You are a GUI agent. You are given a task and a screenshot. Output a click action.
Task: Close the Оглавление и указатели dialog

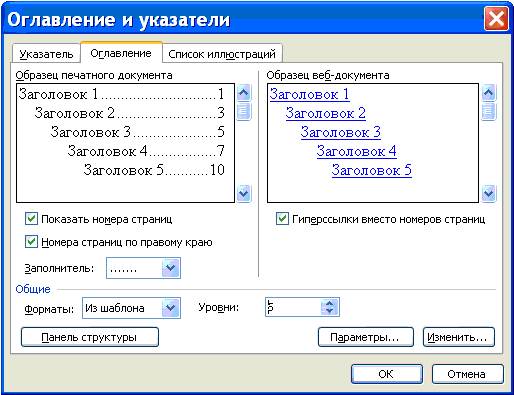coord(496,18)
